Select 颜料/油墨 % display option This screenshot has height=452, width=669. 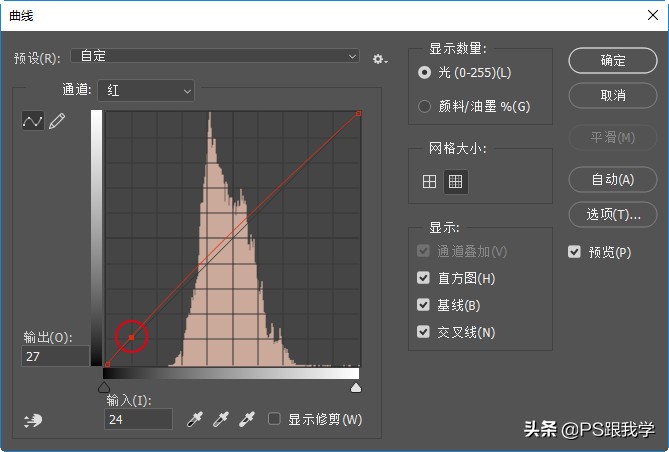coord(424,106)
